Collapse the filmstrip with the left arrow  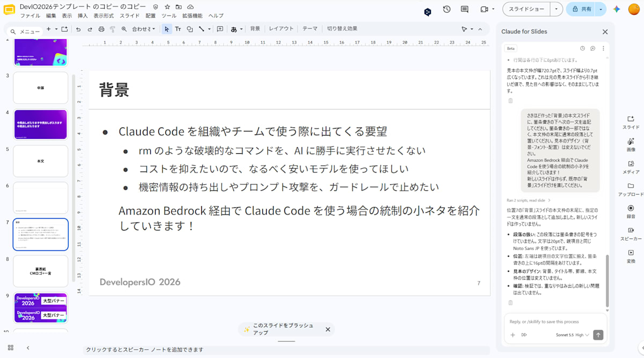(28, 348)
